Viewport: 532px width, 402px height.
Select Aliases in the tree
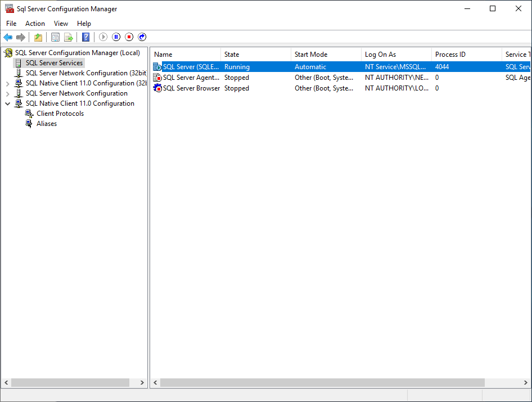47,124
